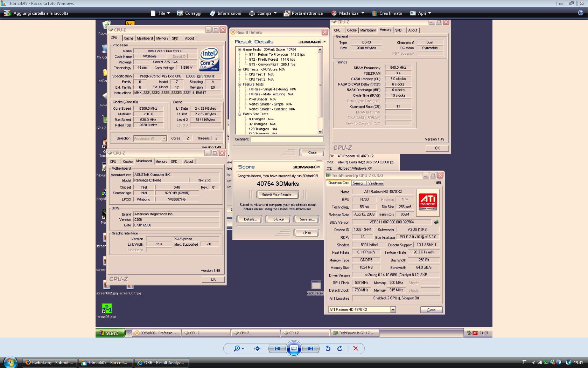The height and width of the screenshot is (368, 588).
Task: Click the clock showing 19.41
Action: click(x=579, y=363)
